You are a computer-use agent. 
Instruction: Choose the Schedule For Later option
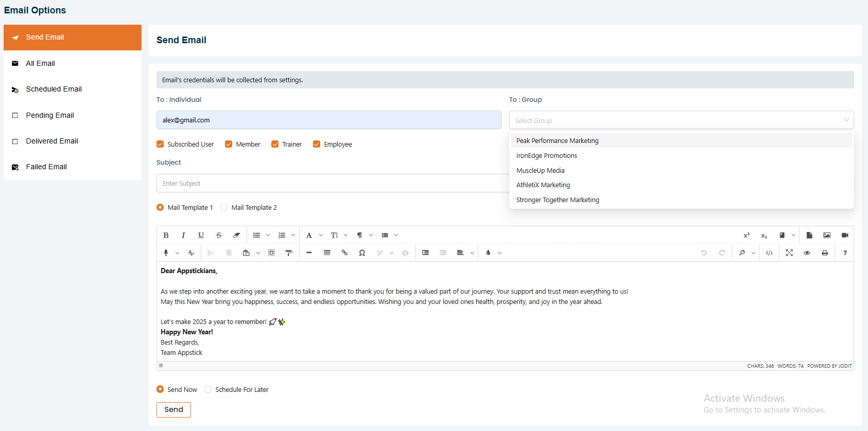(208, 389)
